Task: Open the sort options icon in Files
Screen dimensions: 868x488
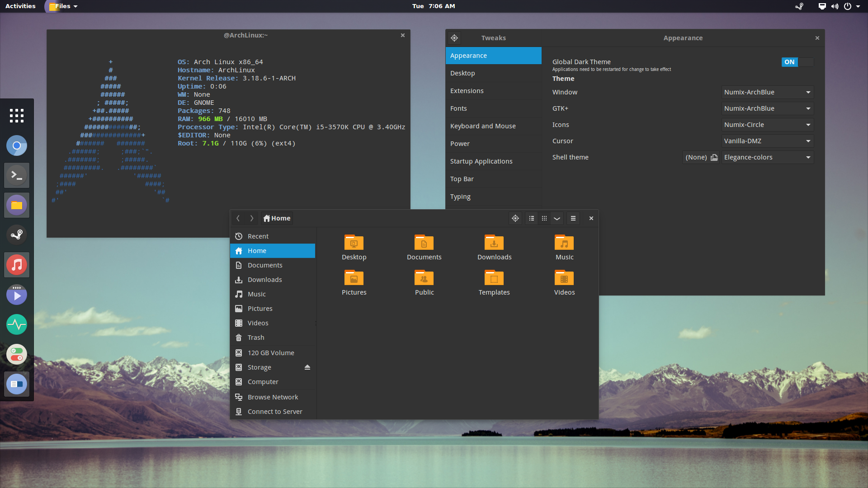Action: coord(557,218)
